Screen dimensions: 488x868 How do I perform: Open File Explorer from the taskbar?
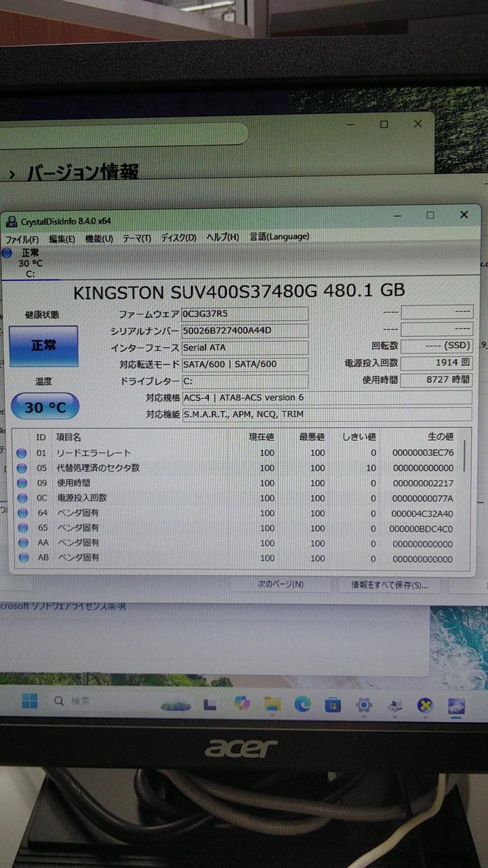[272, 703]
